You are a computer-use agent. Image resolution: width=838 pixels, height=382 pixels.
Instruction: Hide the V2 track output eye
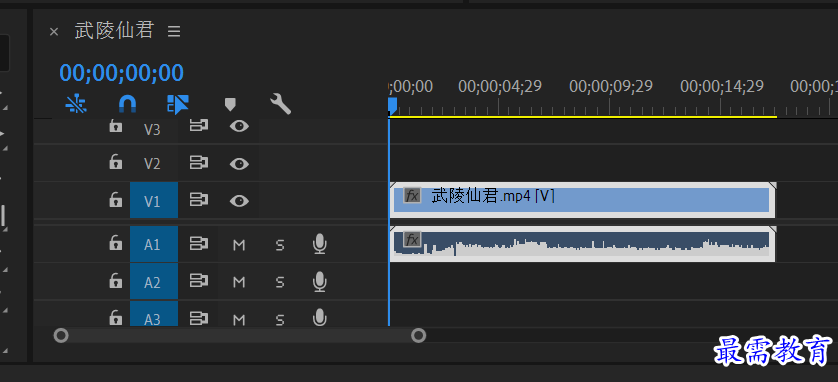tap(239, 163)
